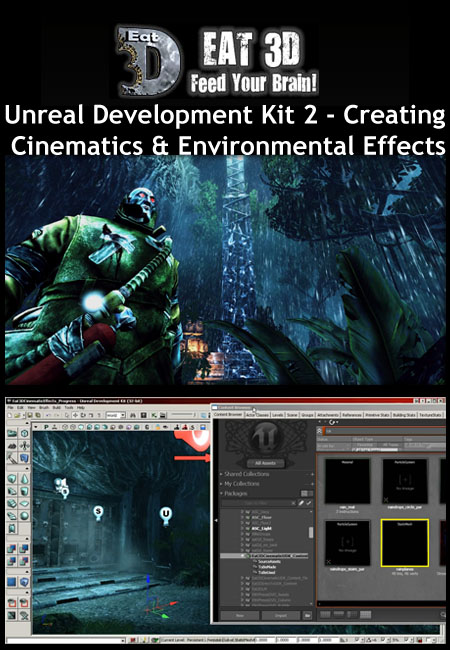Open the Build menu

57,407
